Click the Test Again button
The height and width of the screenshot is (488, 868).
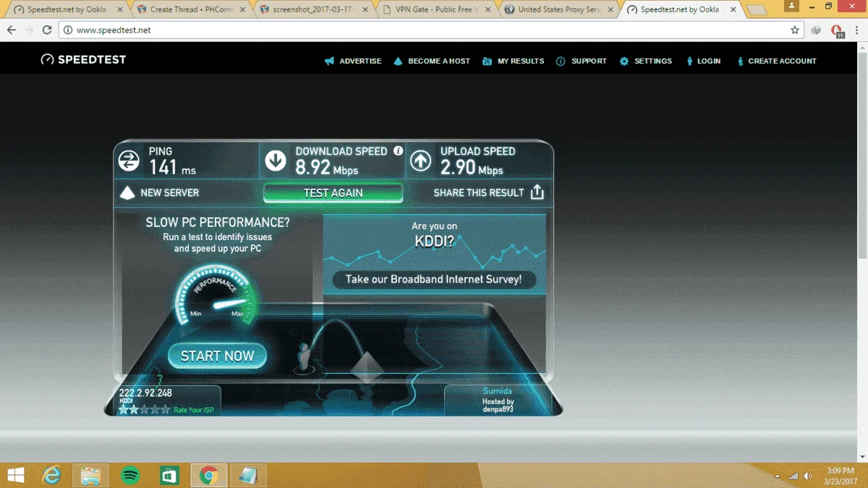(x=333, y=193)
